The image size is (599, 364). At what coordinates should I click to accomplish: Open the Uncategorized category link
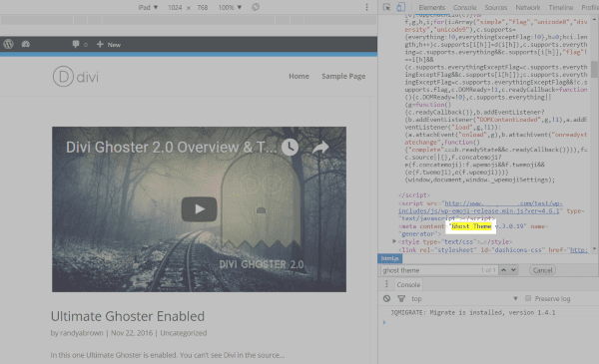[184, 333]
